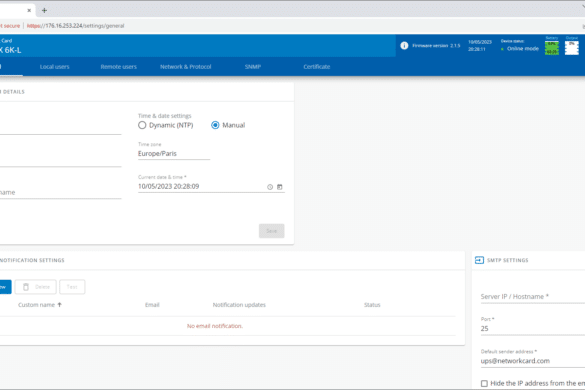This screenshot has width=585, height=390.
Task: Switch to Local users tab
Action: [54, 66]
